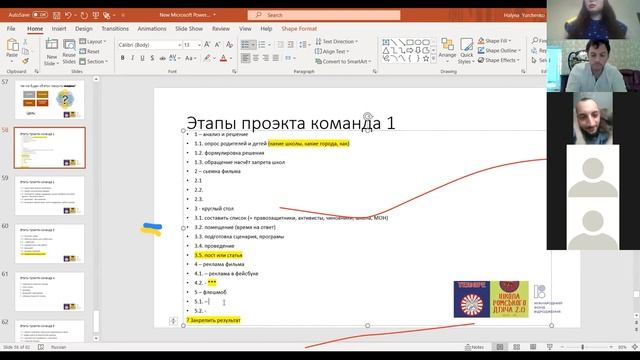Click the Line Spacing icon
This screenshot has width=640, height=360.
(x=303, y=44)
